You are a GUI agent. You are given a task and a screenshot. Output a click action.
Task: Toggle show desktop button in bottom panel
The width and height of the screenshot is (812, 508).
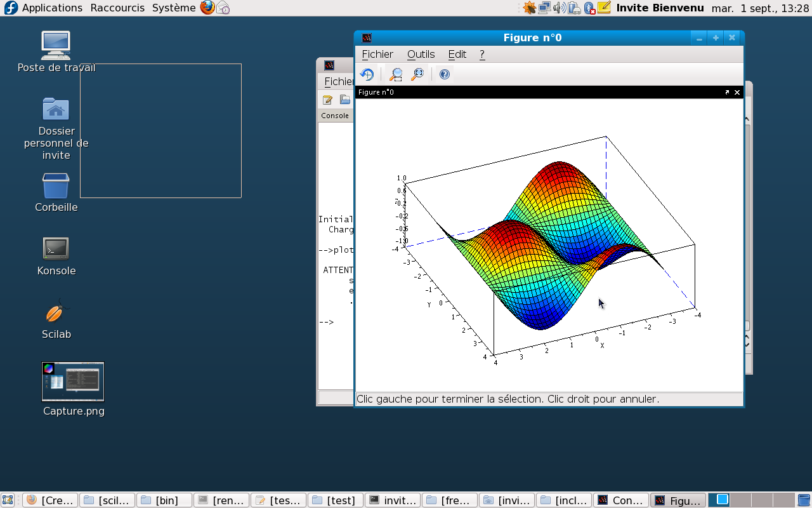[8, 500]
